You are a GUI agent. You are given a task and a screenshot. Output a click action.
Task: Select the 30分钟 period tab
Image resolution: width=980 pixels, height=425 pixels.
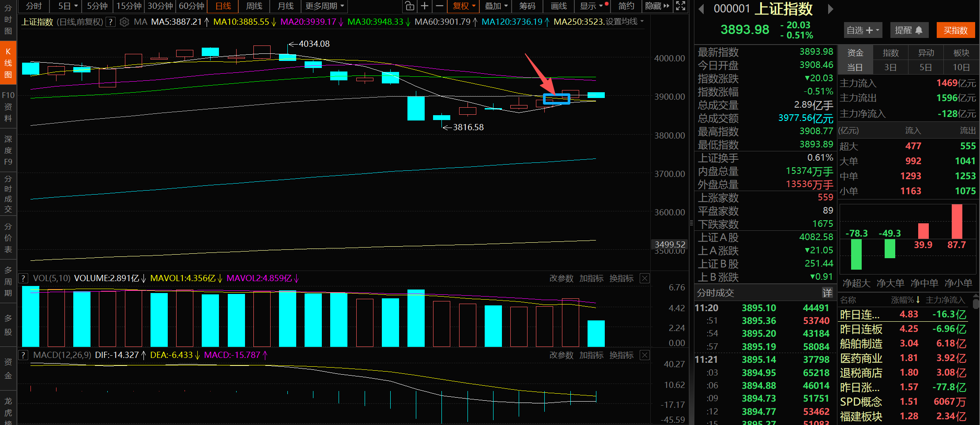point(160,6)
